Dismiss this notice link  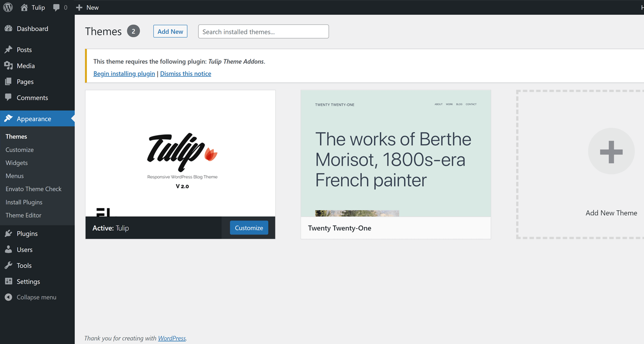click(185, 73)
